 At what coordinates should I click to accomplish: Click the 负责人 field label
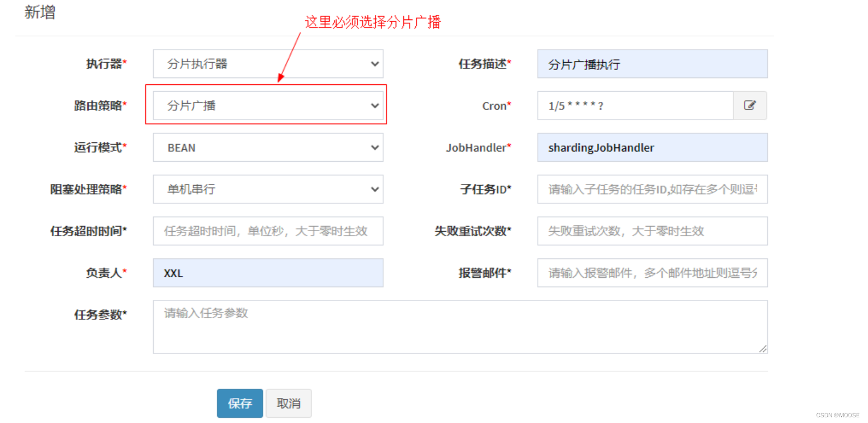106,273
